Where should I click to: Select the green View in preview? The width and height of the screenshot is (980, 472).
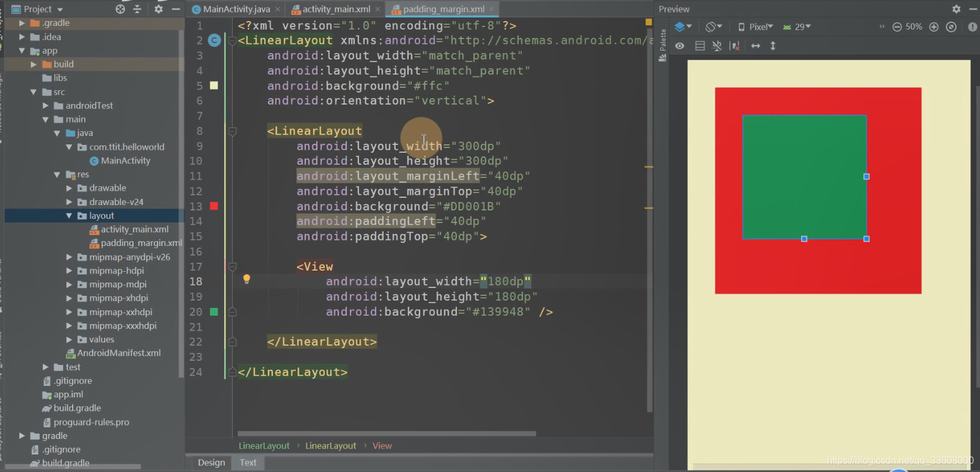(804, 177)
